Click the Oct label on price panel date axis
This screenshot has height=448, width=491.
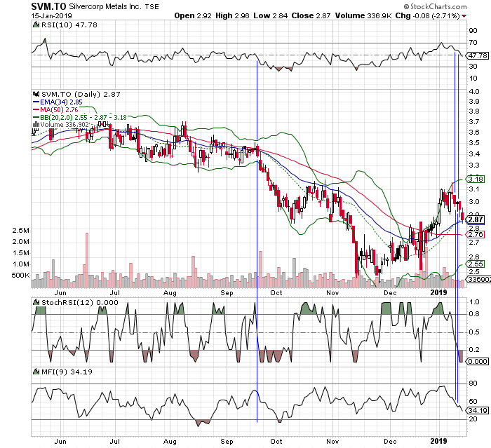tap(276, 293)
